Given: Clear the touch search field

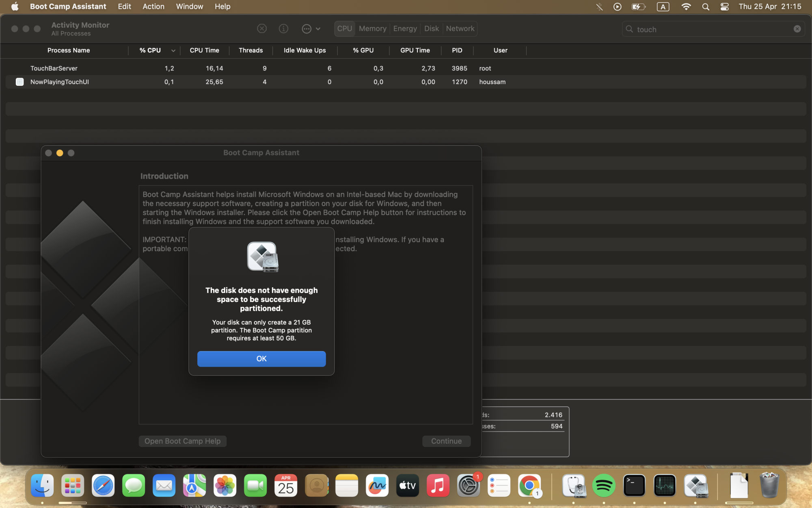Looking at the screenshot, I should (797, 29).
